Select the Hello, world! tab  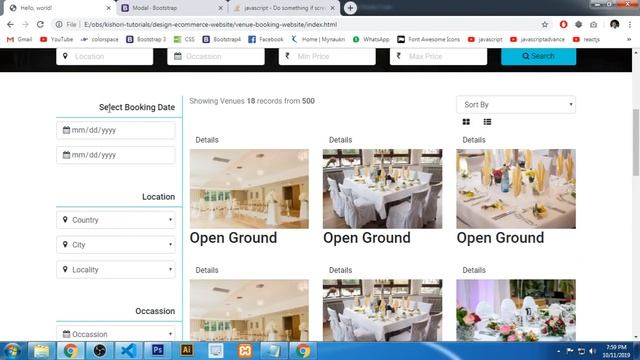tap(59, 8)
